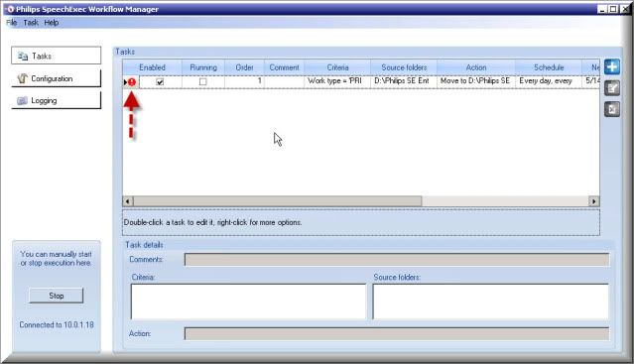Click the Criteria column header
The width and height of the screenshot is (634, 364).
click(x=337, y=67)
